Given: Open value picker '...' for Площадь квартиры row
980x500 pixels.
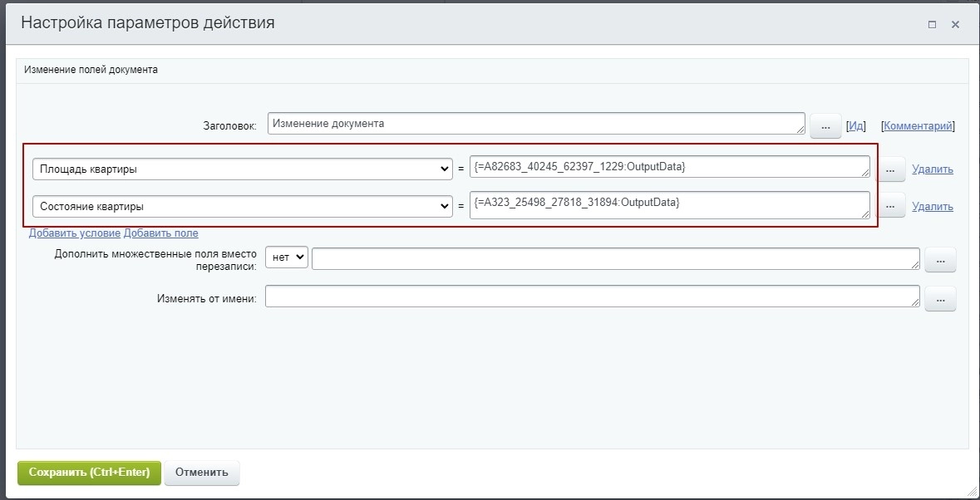Looking at the screenshot, I should point(890,169).
